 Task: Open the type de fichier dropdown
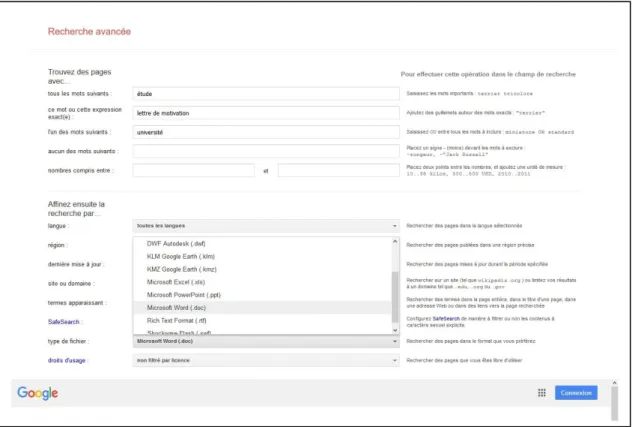point(266,341)
